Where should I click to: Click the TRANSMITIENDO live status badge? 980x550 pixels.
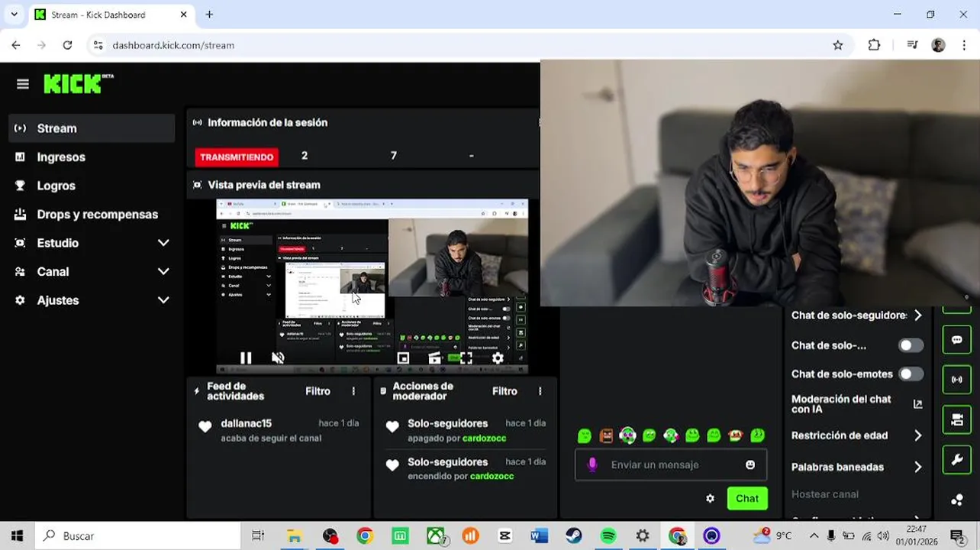pyautogui.click(x=237, y=157)
